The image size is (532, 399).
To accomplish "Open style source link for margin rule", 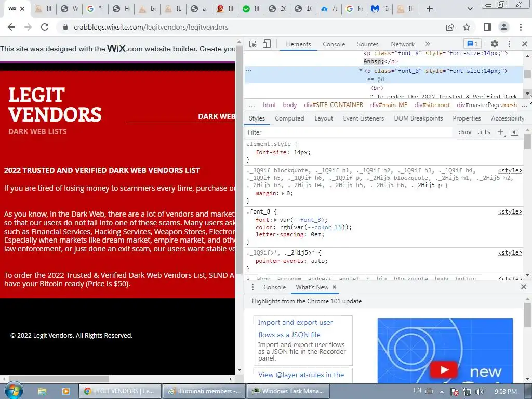I will click(x=510, y=170).
